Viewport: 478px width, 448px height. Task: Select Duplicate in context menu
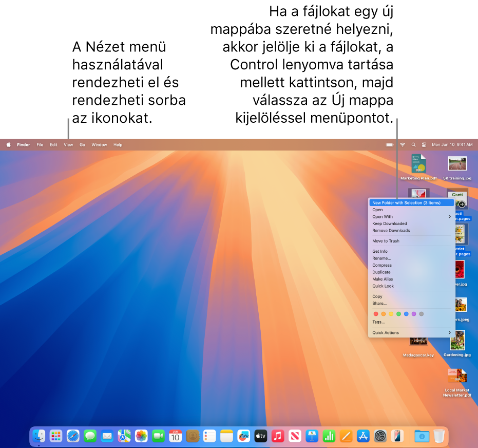click(x=411, y=272)
